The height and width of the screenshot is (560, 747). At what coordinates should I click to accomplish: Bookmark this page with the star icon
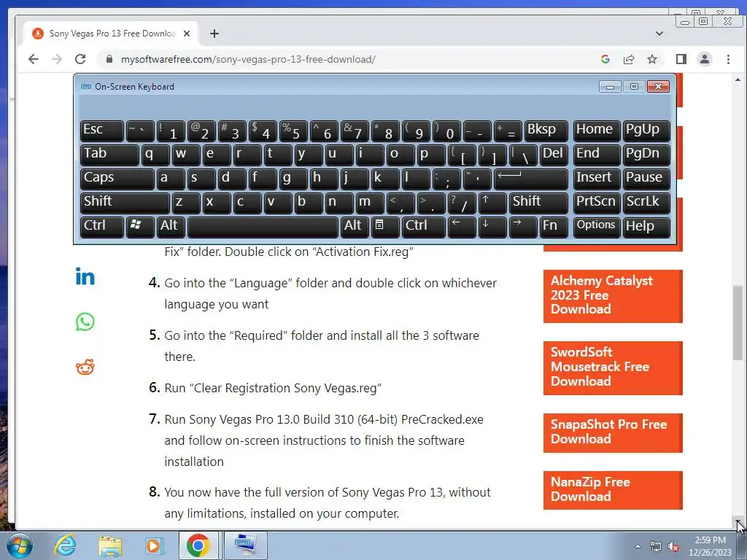[x=652, y=59]
